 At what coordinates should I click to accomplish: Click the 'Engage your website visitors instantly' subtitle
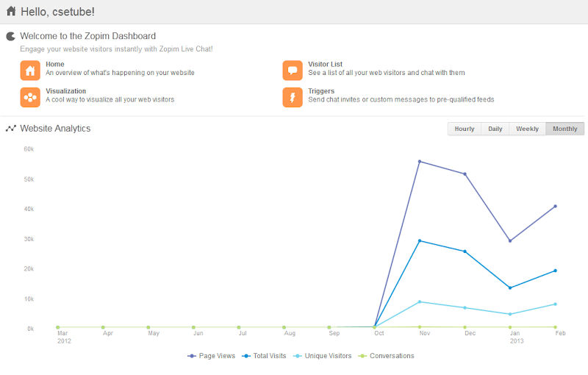[116, 49]
